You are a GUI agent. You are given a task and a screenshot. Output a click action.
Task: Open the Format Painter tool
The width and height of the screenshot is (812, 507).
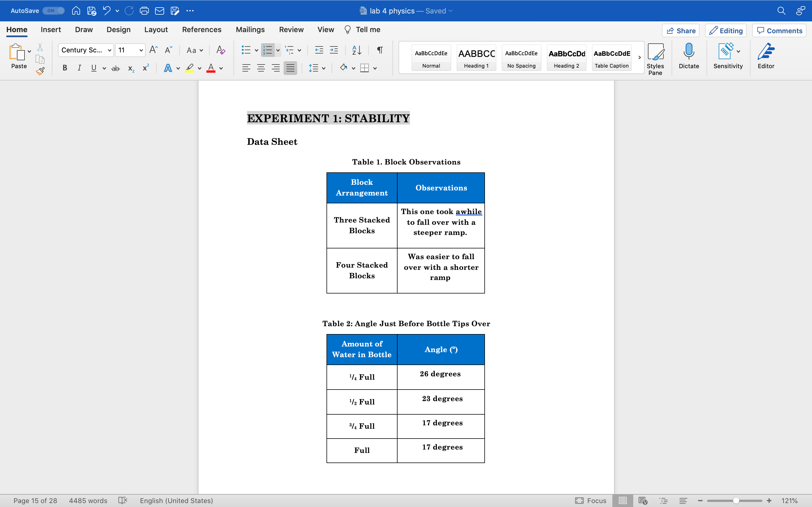pyautogui.click(x=40, y=71)
